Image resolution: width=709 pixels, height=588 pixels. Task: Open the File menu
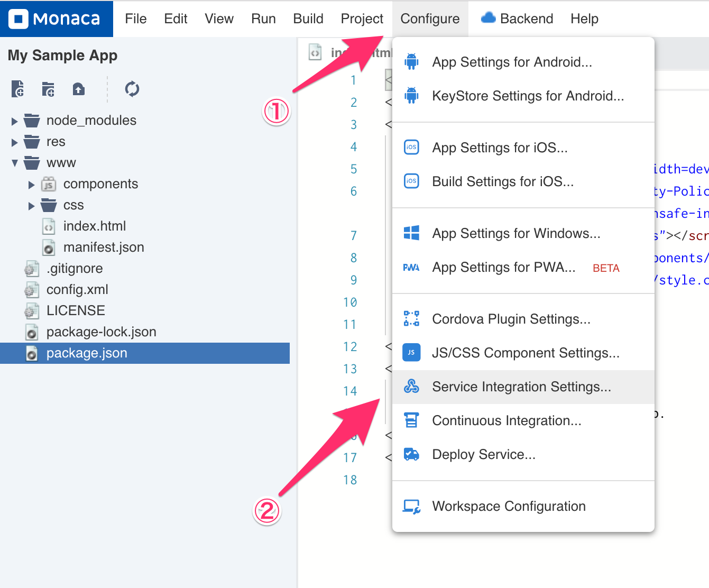(136, 19)
